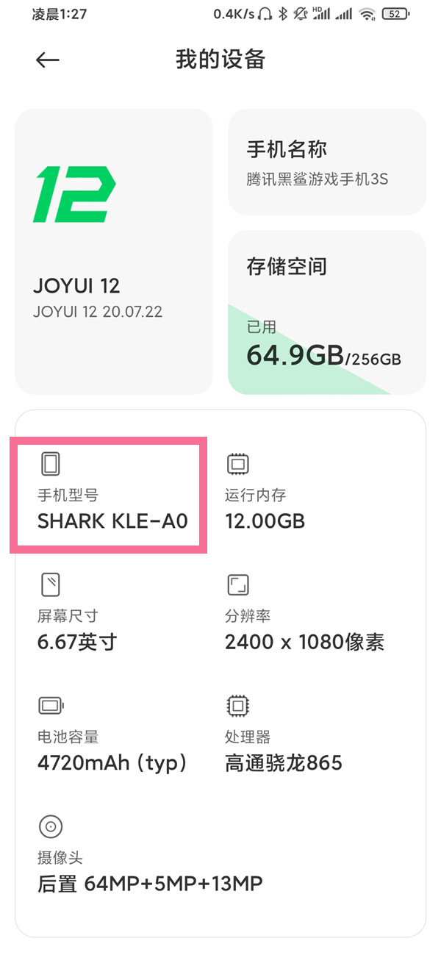The image size is (441, 980).
Task: Tap the 高通骁龙865 processor entry
Action: [284, 762]
